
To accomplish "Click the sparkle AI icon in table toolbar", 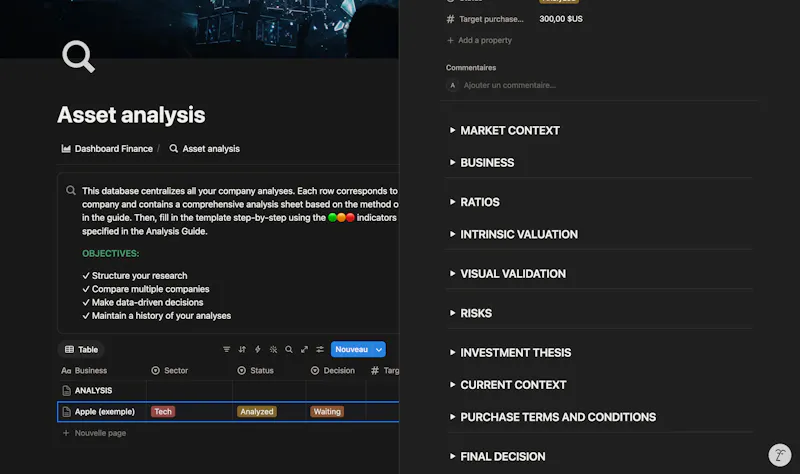I will tap(273, 350).
